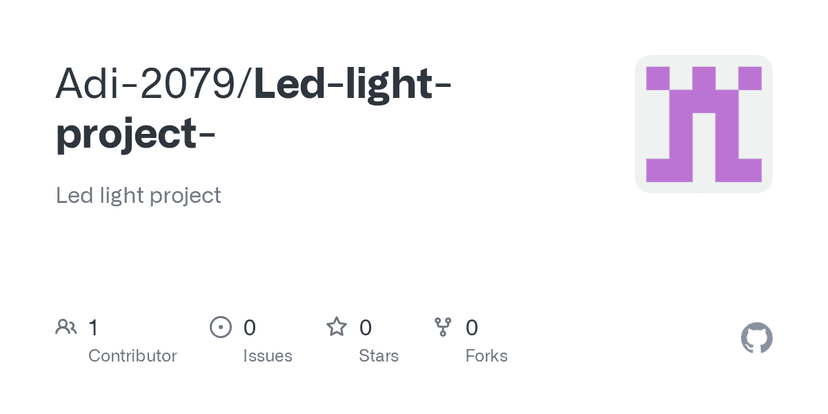Click the issues circle-dot icon

click(x=220, y=327)
